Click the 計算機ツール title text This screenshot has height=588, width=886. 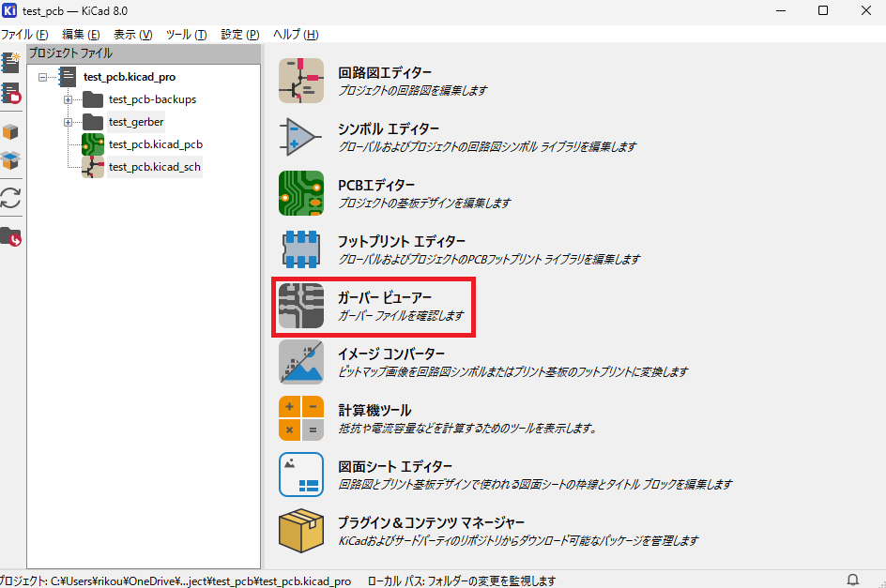pyautogui.click(x=374, y=411)
